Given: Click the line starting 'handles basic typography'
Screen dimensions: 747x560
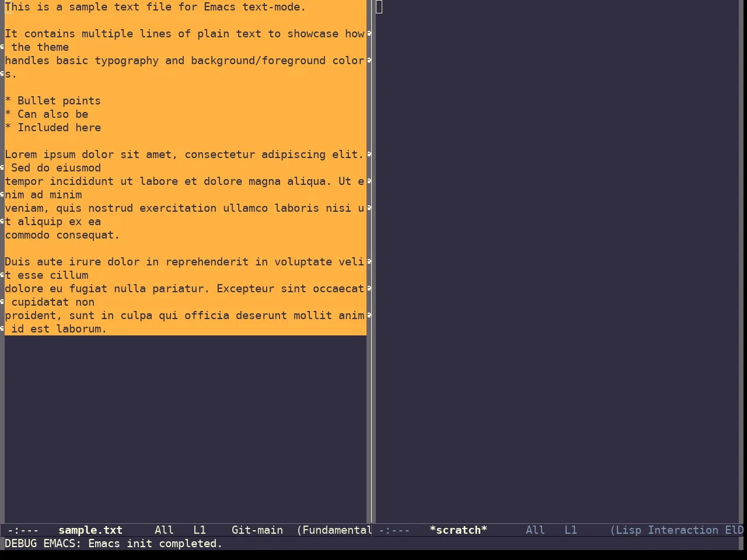Looking at the screenshot, I should (x=184, y=61).
